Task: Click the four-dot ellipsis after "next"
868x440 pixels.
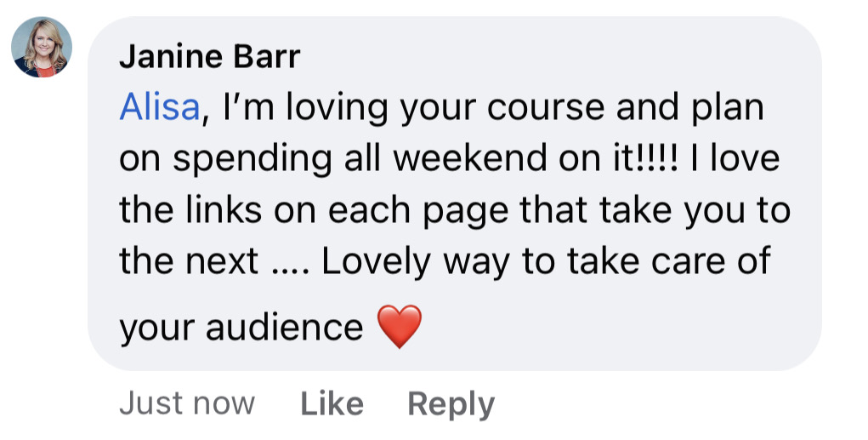Action: coord(289,262)
